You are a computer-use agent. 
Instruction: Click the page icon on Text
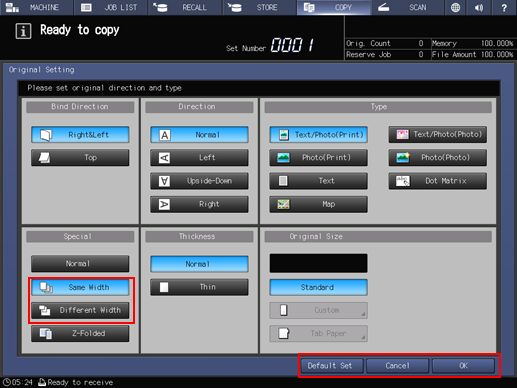coord(283,181)
